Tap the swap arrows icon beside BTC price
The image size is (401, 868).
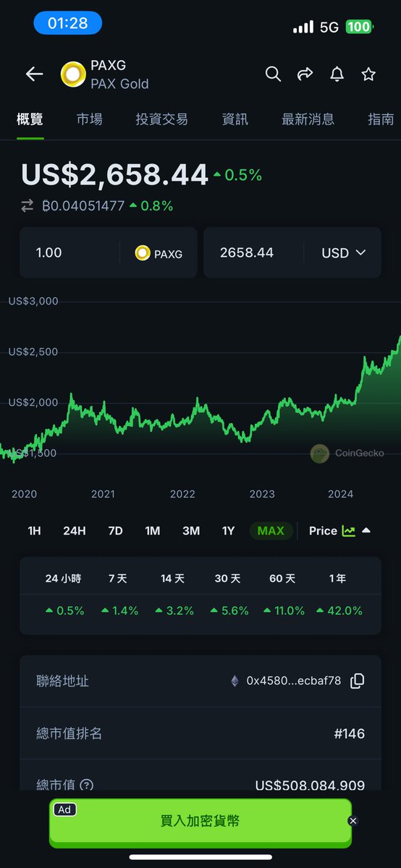[x=28, y=206]
